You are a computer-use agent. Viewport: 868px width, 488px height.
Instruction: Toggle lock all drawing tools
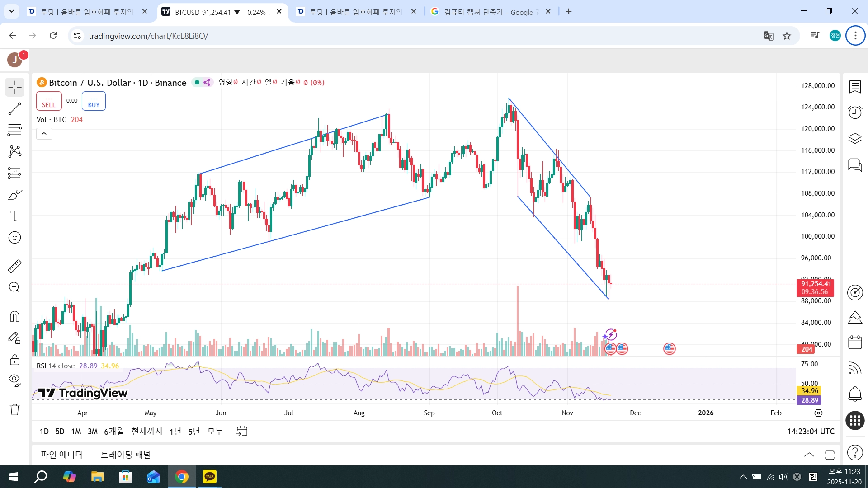click(x=14, y=360)
